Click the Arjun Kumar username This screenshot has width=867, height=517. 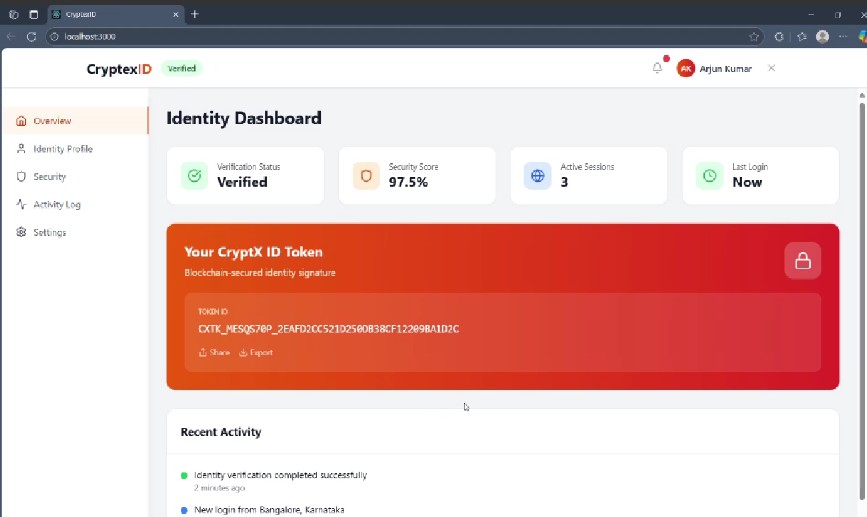(725, 69)
